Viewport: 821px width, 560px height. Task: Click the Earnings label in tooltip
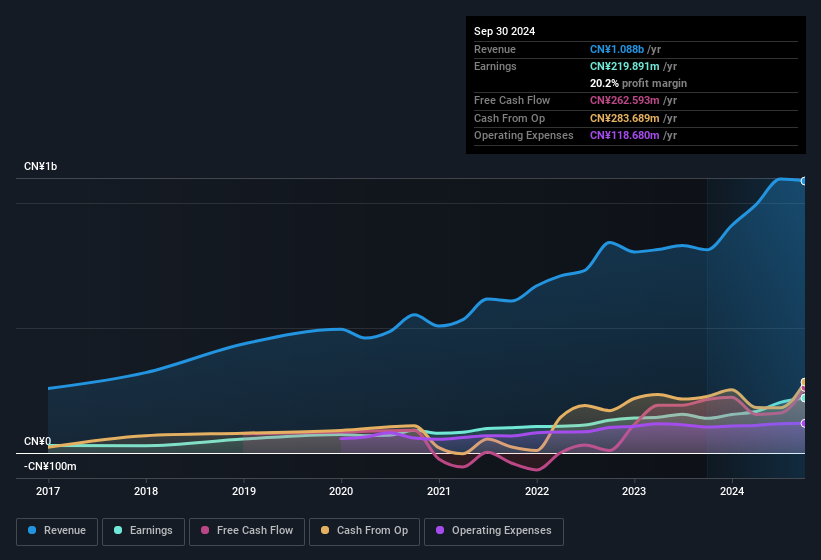495,66
